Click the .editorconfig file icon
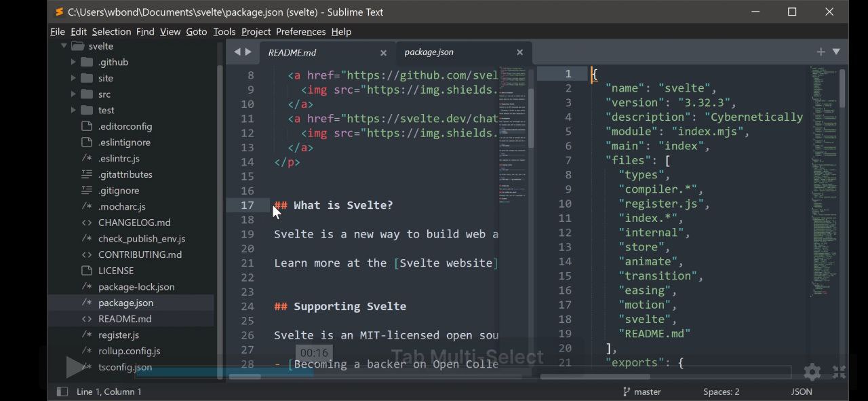 coord(87,126)
